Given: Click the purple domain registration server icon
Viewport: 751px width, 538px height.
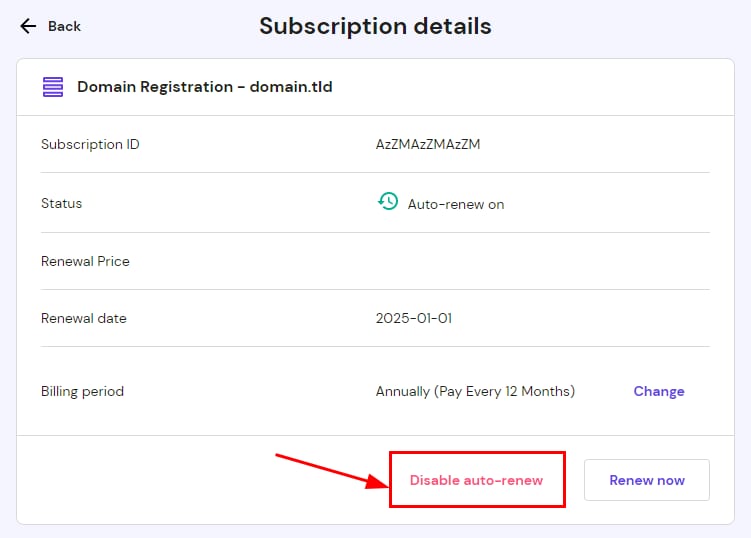Looking at the screenshot, I should [x=53, y=87].
